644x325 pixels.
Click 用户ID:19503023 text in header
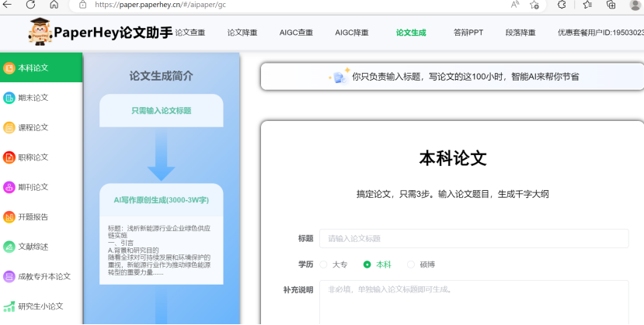point(616,33)
